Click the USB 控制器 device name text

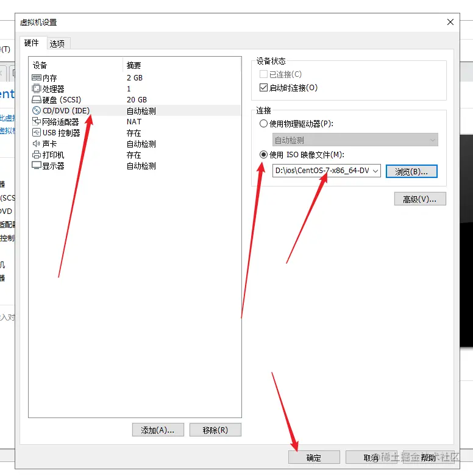[61, 133]
